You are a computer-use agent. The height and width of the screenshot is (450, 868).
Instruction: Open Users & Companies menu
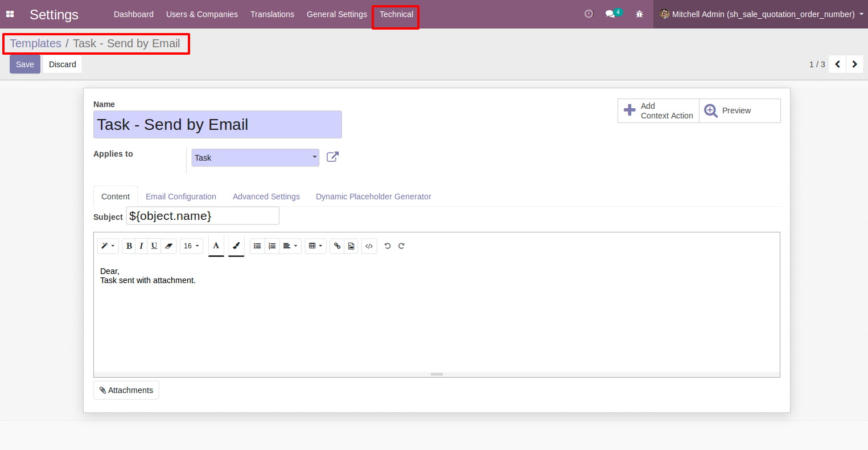point(202,14)
